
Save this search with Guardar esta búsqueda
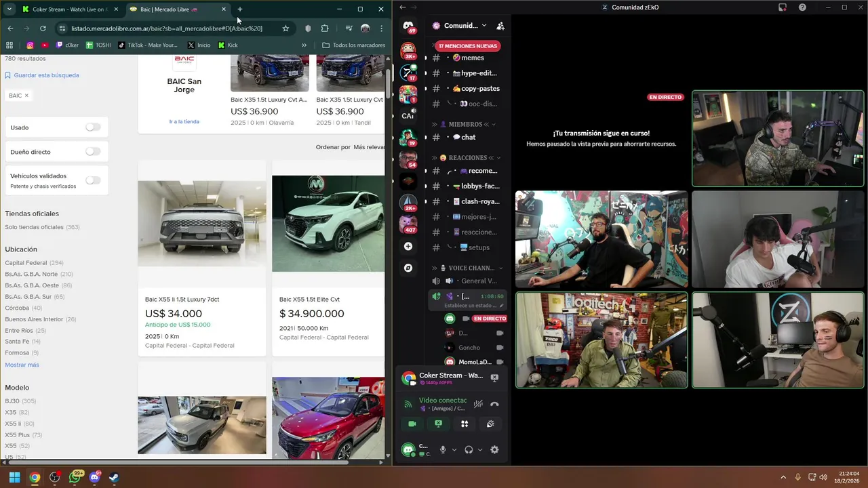(x=42, y=75)
